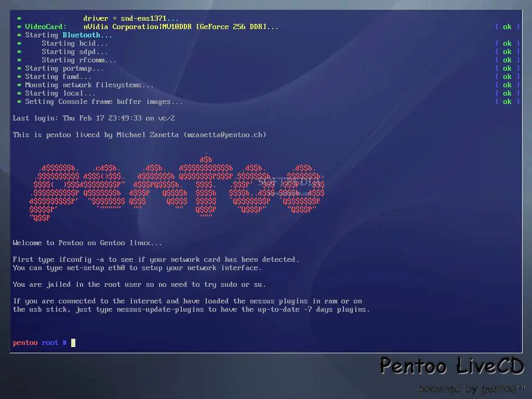Image resolution: width=532 pixels, height=399 pixels.
Task: Click the red Pentoo ASCII art logo
Action: coord(177,187)
